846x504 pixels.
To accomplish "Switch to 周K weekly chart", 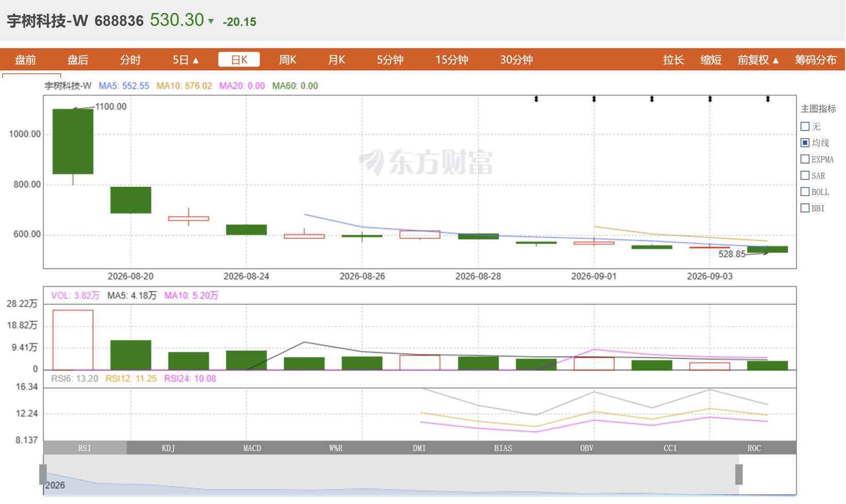I will point(287,60).
